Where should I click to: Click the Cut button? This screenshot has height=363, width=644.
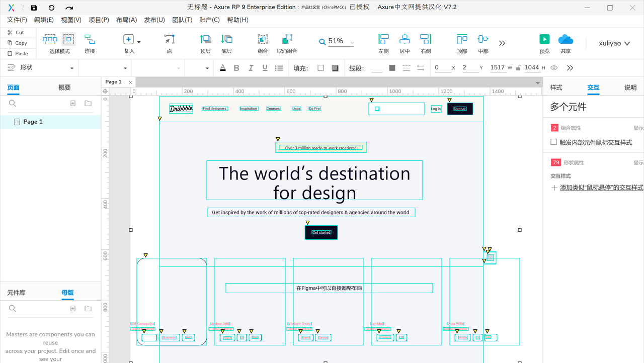(x=16, y=32)
